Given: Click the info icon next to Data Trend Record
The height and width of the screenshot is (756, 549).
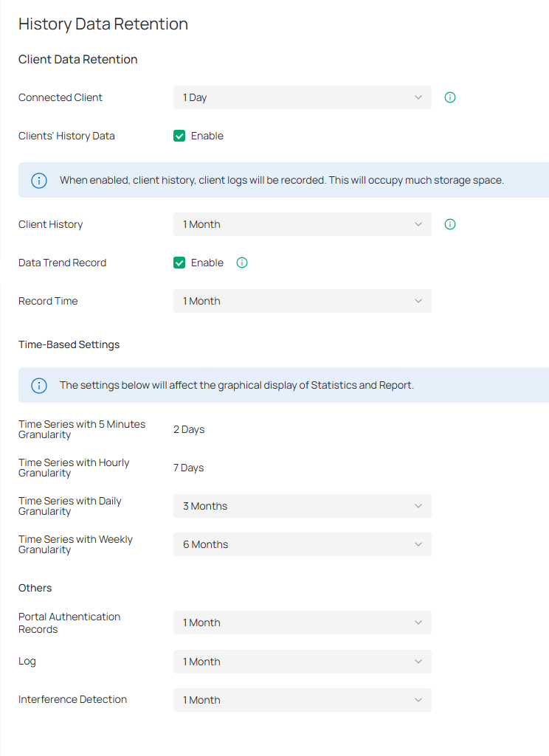Looking at the screenshot, I should click(242, 263).
